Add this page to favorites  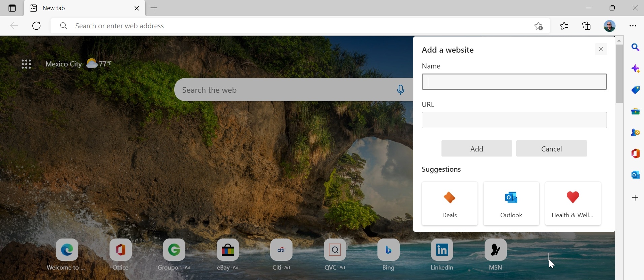click(539, 26)
